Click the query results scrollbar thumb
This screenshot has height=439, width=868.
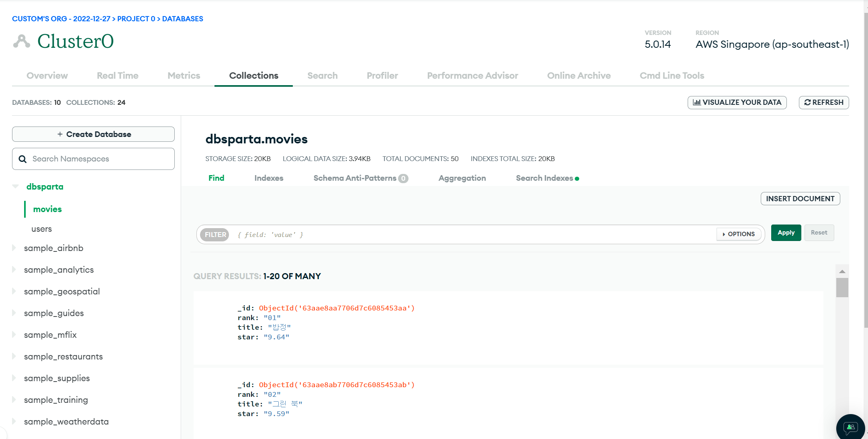842,288
